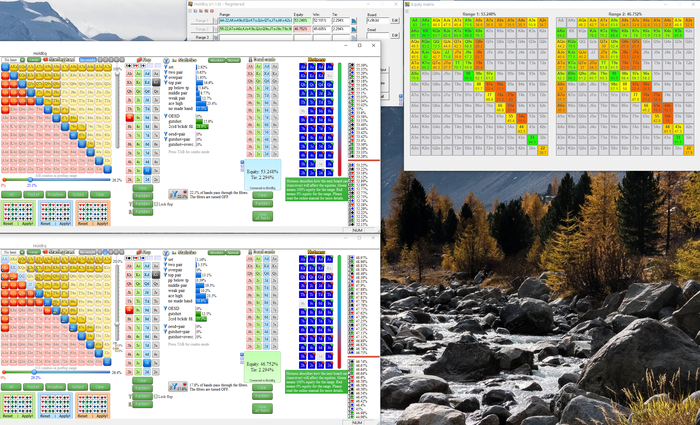700x425 pixels.
Task: Adjust the preflop range percentage slider in upper window
Action: (x=31, y=180)
